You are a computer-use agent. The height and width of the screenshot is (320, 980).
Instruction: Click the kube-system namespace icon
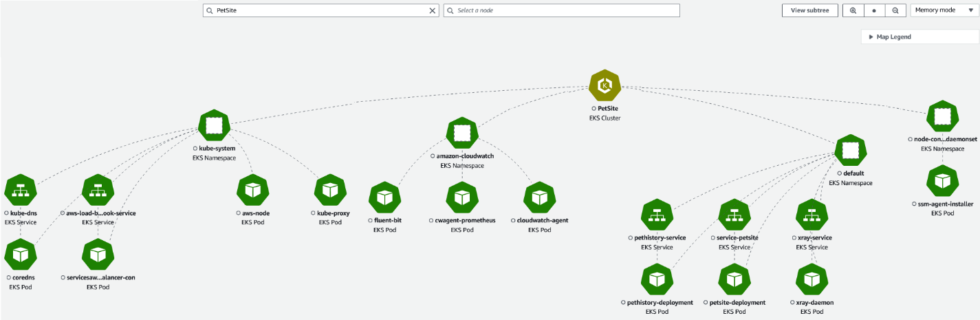(214, 125)
